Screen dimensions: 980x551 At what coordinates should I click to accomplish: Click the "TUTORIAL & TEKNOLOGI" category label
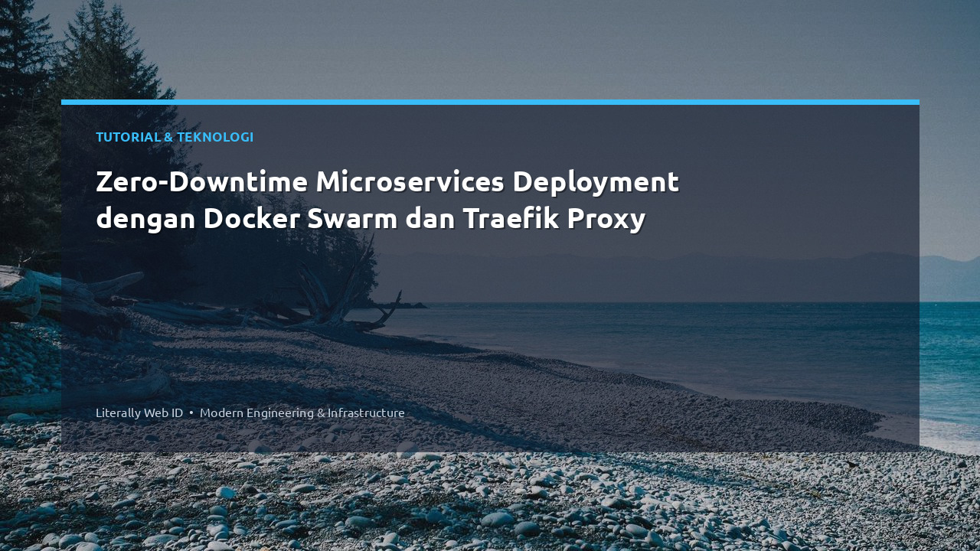(175, 137)
